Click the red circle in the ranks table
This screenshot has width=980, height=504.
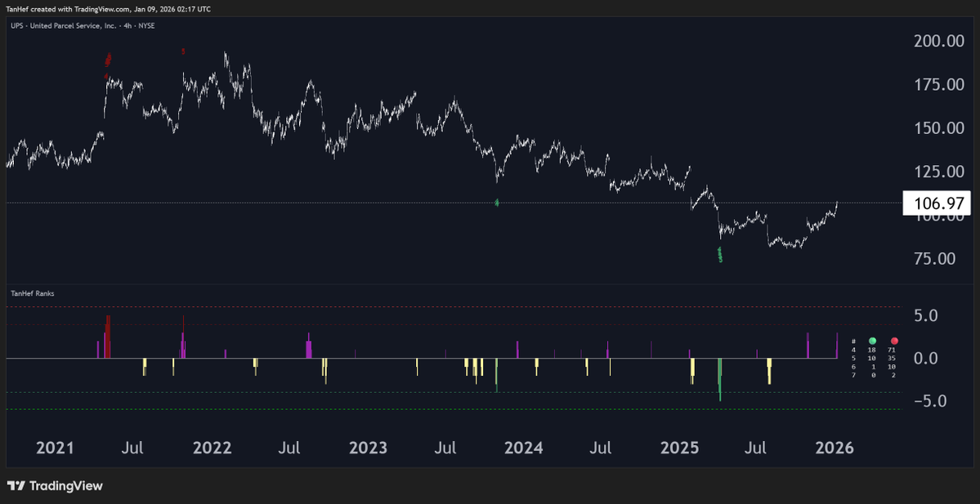click(894, 341)
